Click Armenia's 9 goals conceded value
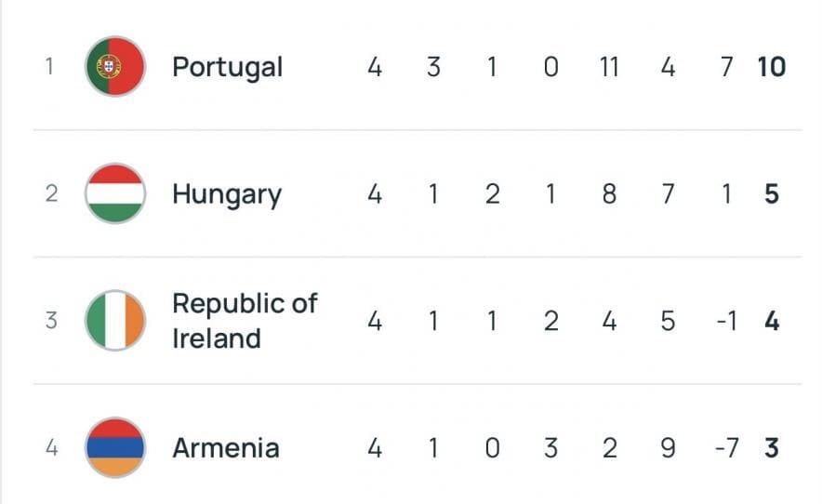822x504 pixels. (x=668, y=447)
